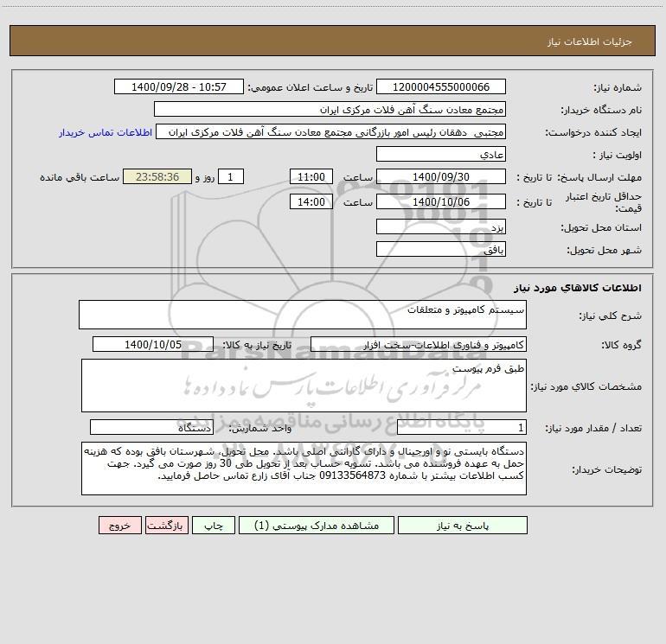Click the تعداد / مقدار field showing 1
666x644 pixels.
[x=462, y=428]
